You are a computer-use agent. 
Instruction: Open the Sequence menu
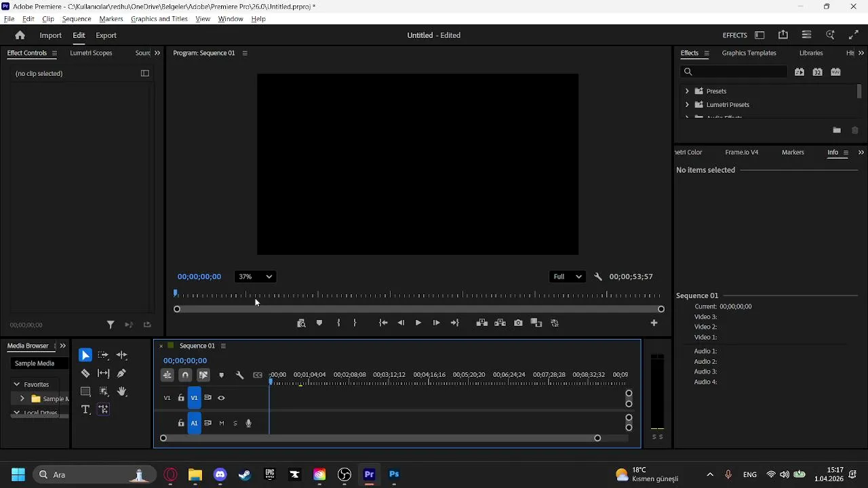tap(77, 19)
